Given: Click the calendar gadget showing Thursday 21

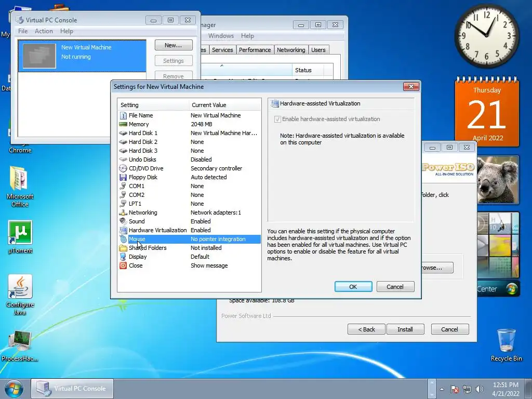Looking at the screenshot, I should click(487, 111).
